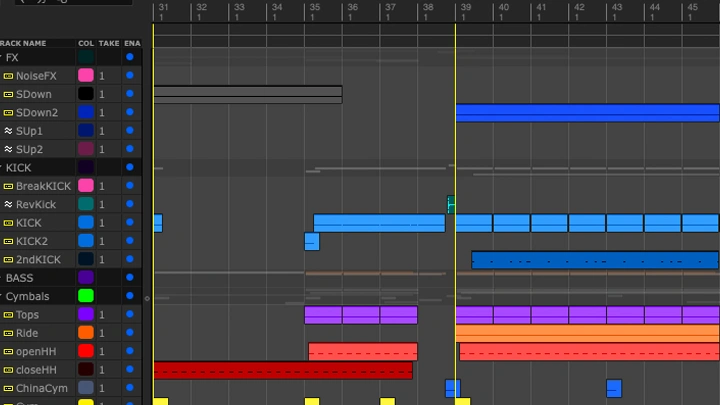720x405 pixels.
Task: Disable the BASS folder track
Action: [x=129, y=277]
